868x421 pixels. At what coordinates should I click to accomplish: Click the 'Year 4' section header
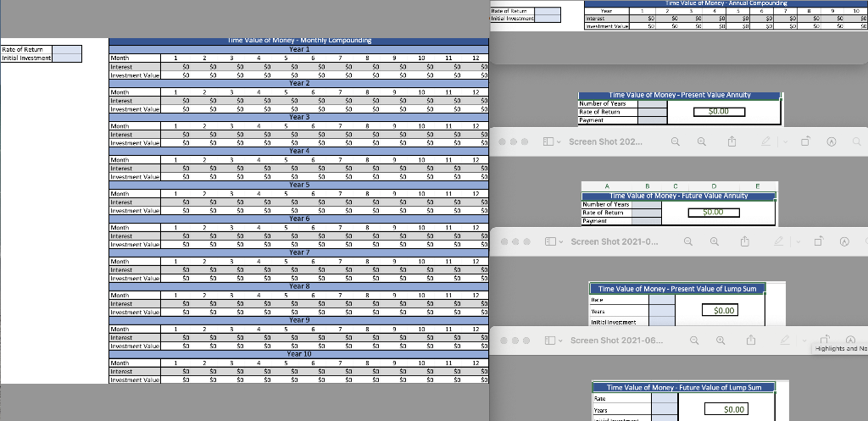299,151
